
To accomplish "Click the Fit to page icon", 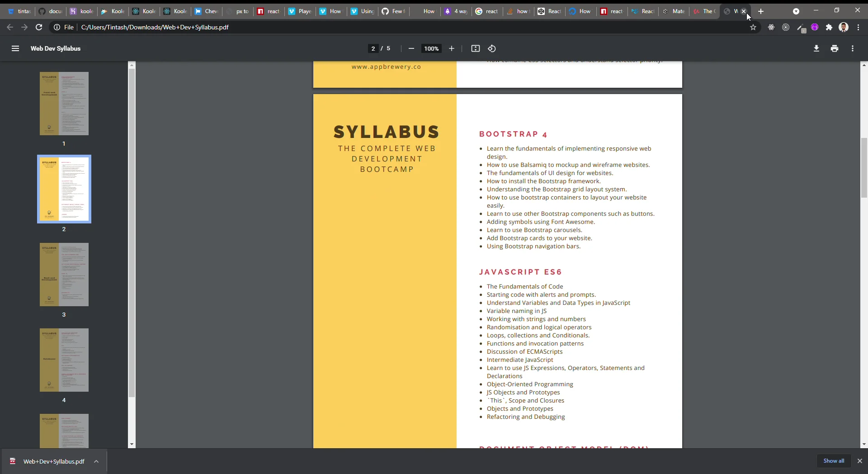I will (475, 48).
